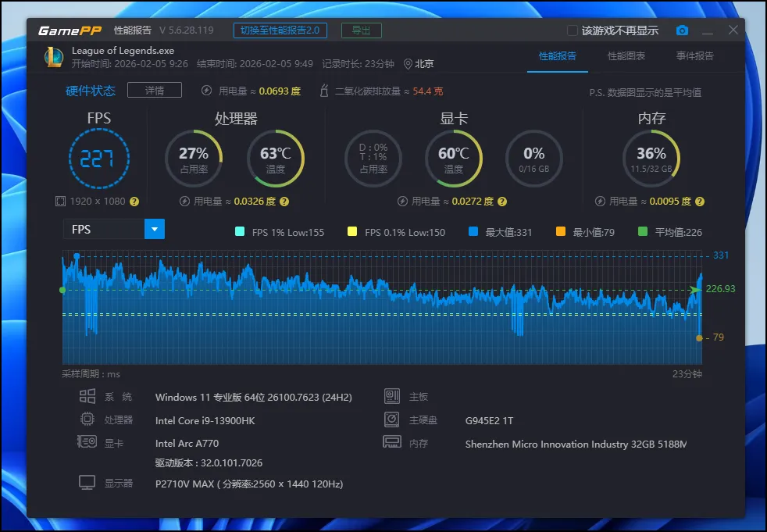Click the GPU temperature 60℃ gauge

point(454,159)
